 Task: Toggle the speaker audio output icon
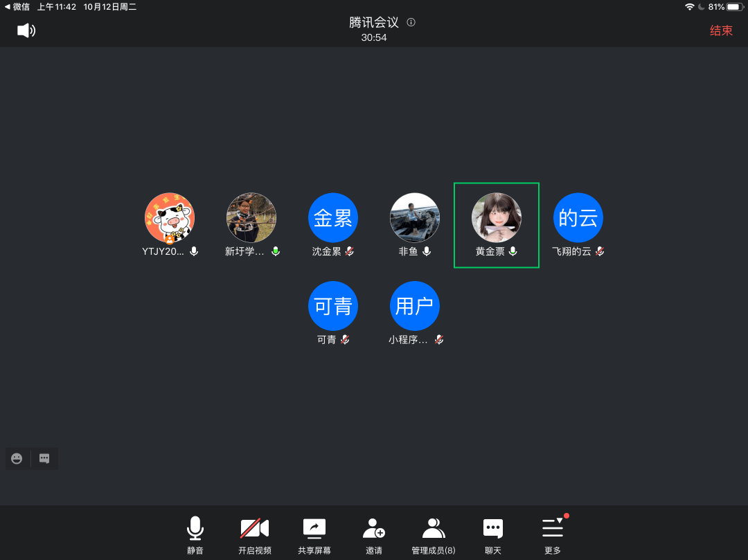26,30
